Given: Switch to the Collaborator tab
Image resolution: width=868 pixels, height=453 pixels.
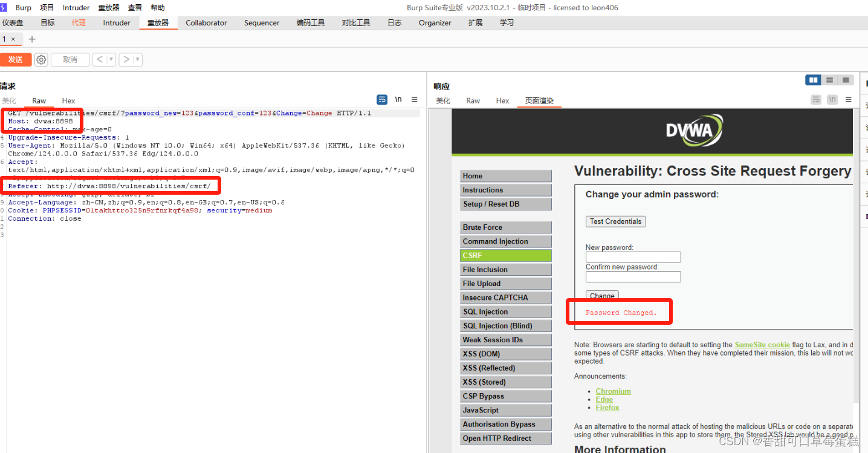Looking at the screenshot, I should pyautogui.click(x=206, y=22).
